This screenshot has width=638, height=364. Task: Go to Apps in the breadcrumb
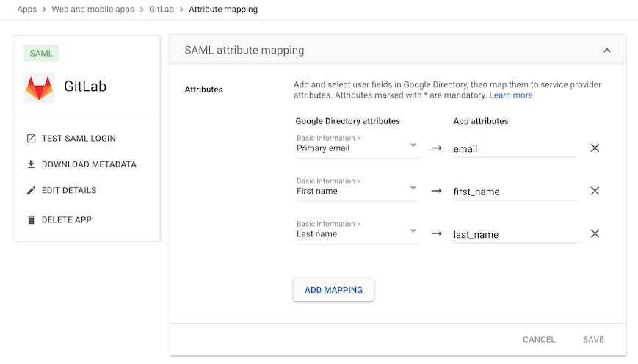tap(27, 10)
